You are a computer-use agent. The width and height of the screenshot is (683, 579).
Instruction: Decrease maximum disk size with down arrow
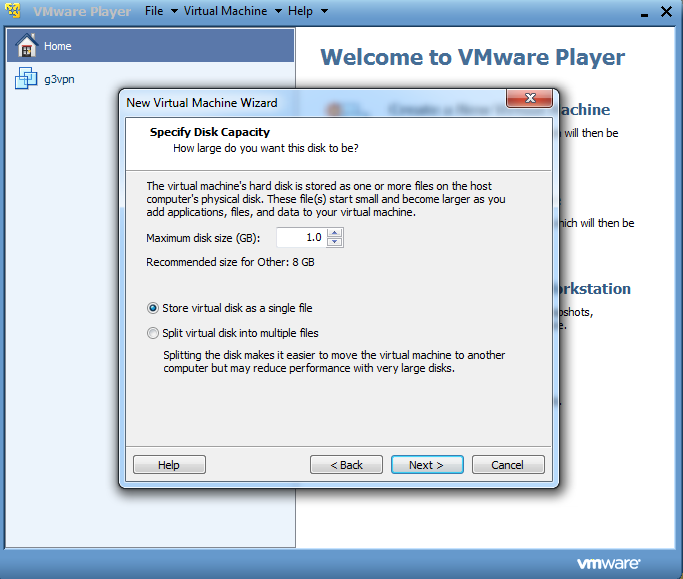click(x=335, y=242)
